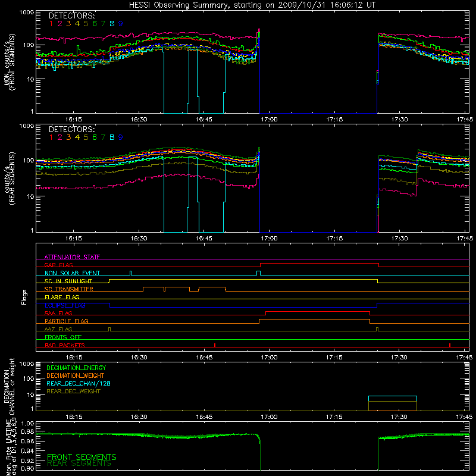The height and width of the screenshot is (476, 476).
Task: Pick detector 2 in front segments legend
Action: (60, 24)
